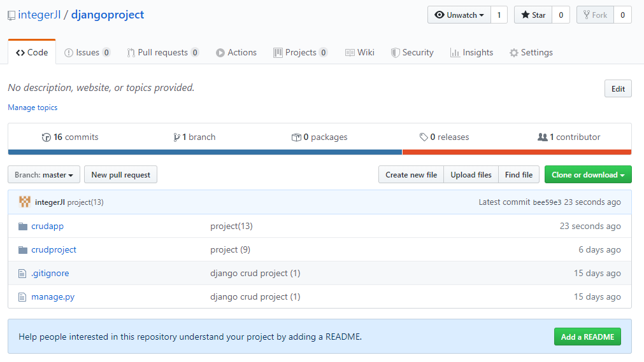Image resolution: width=644 pixels, height=362 pixels.
Task: Click the Insights graph icon
Action: click(455, 53)
